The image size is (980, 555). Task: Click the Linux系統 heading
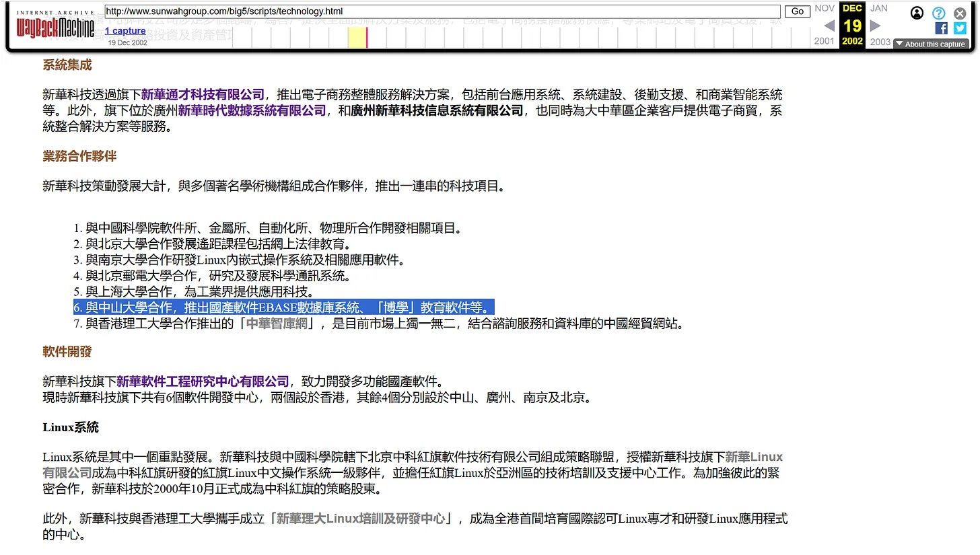pyautogui.click(x=71, y=427)
